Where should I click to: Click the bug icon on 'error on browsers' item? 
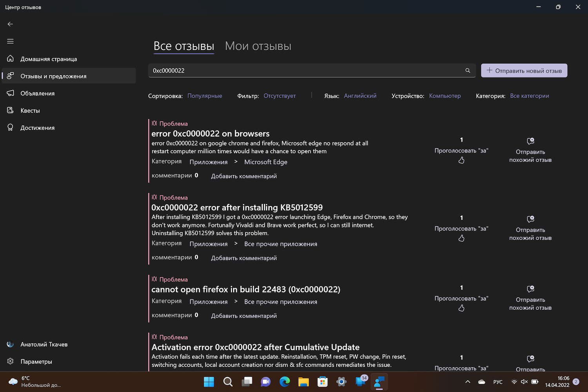tap(154, 123)
